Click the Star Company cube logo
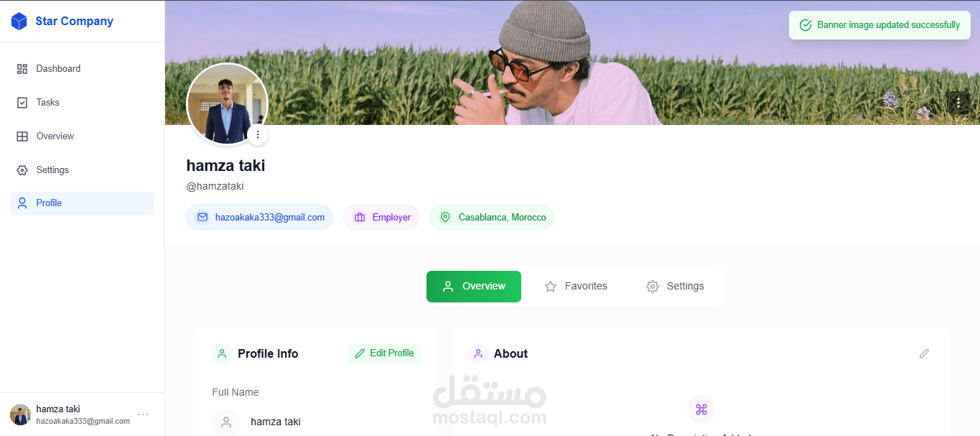Screen dimensions: 980x436 point(19,22)
